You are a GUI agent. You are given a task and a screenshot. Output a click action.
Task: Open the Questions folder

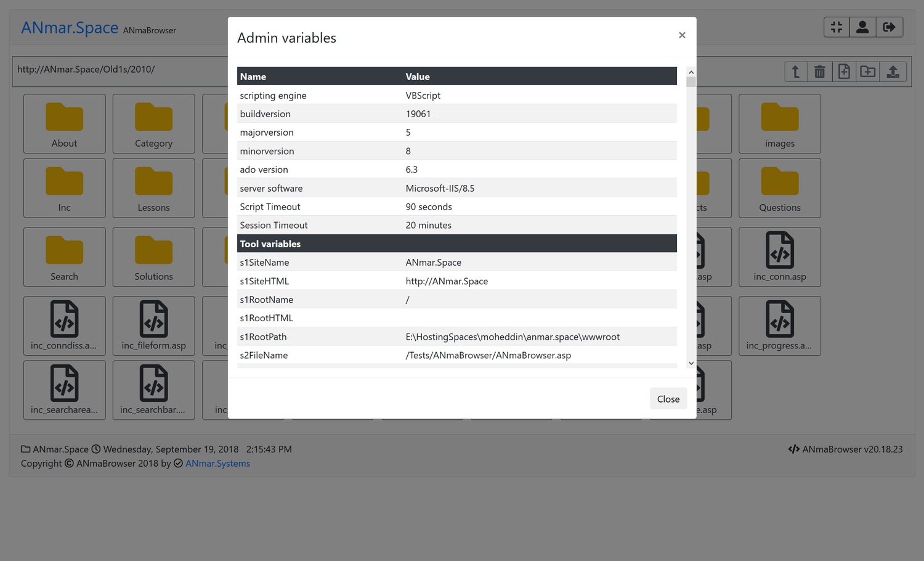[x=779, y=188]
